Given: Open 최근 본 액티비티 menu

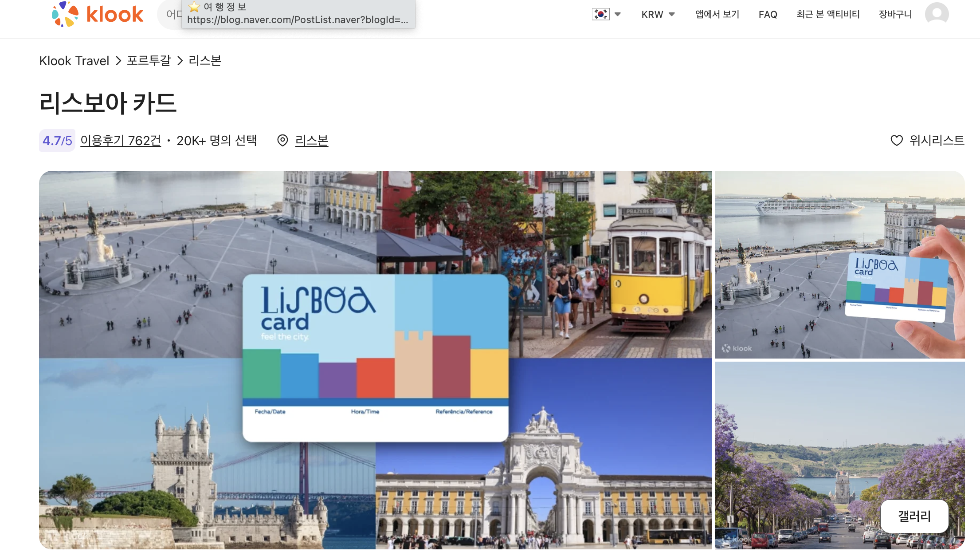Looking at the screenshot, I should coord(828,14).
